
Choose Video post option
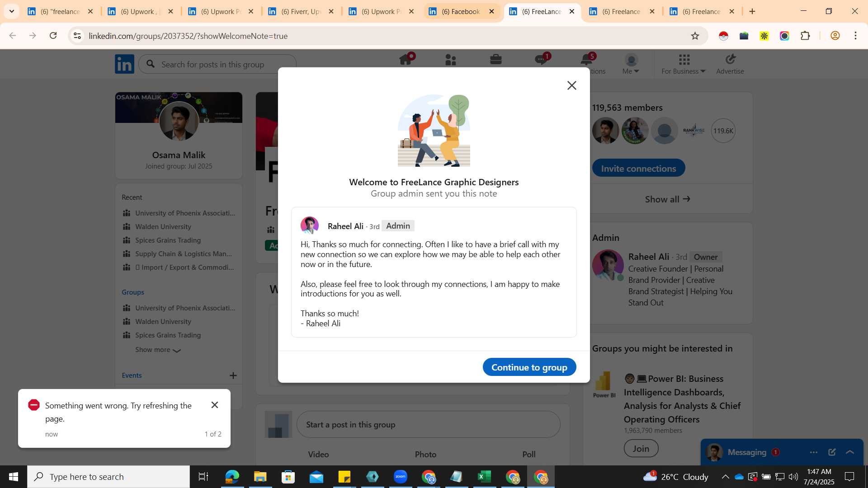click(x=318, y=455)
